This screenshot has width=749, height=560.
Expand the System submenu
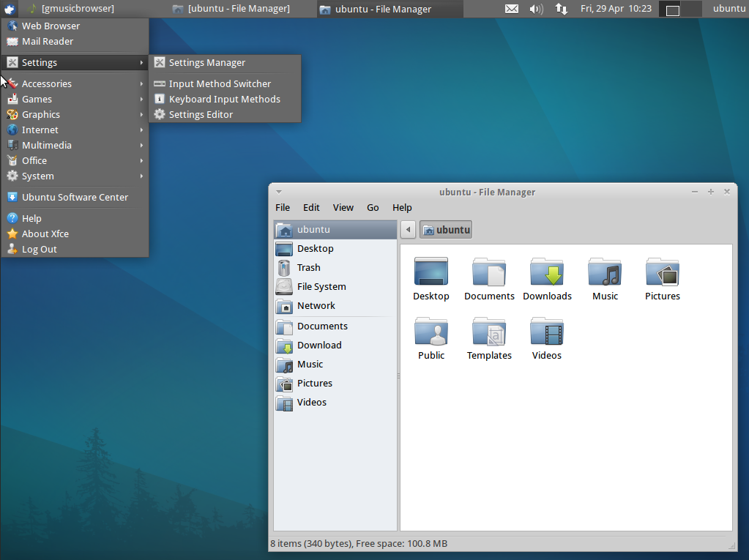[75, 176]
